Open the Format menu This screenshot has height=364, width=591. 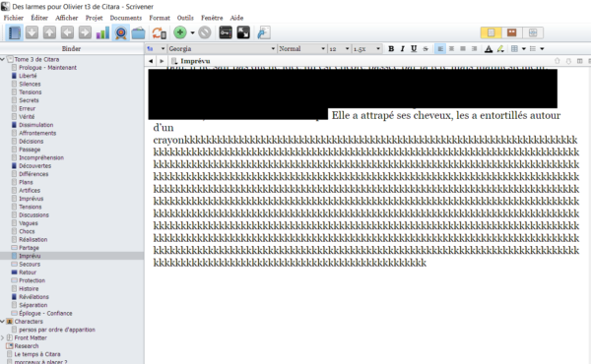tap(160, 18)
